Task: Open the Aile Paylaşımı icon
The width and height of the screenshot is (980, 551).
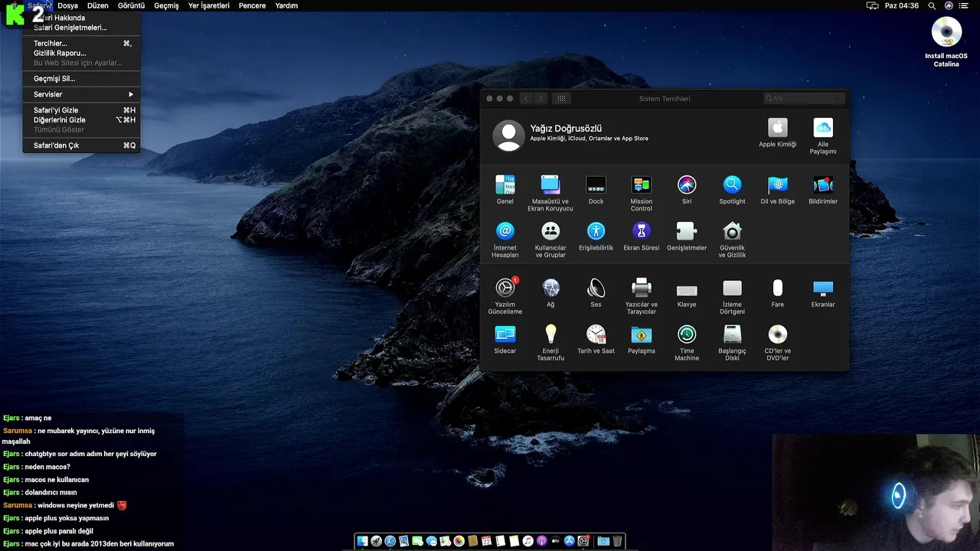Action: (823, 135)
